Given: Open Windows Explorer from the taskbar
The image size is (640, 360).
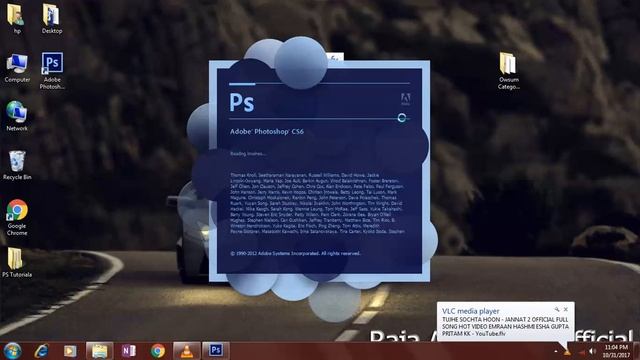Looking at the screenshot, I should 99,351.
